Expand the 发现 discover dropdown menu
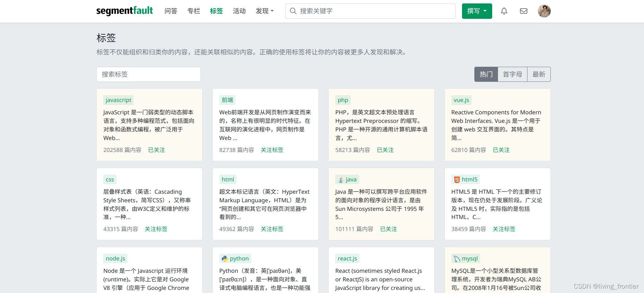644x293 pixels. tap(265, 11)
